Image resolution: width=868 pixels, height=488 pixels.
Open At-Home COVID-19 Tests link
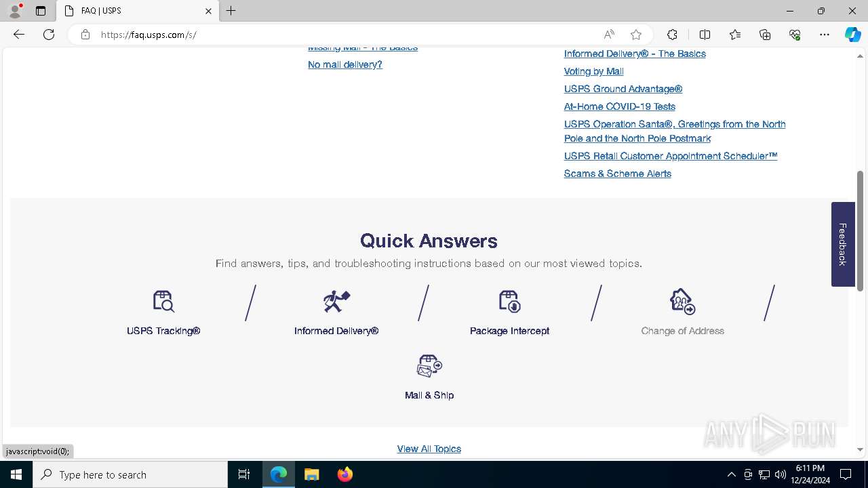[x=620, y=106]
